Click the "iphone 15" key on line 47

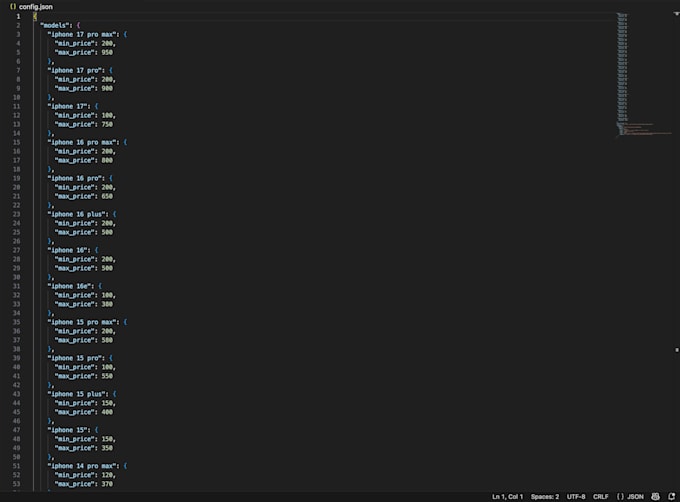pos(69,430)
